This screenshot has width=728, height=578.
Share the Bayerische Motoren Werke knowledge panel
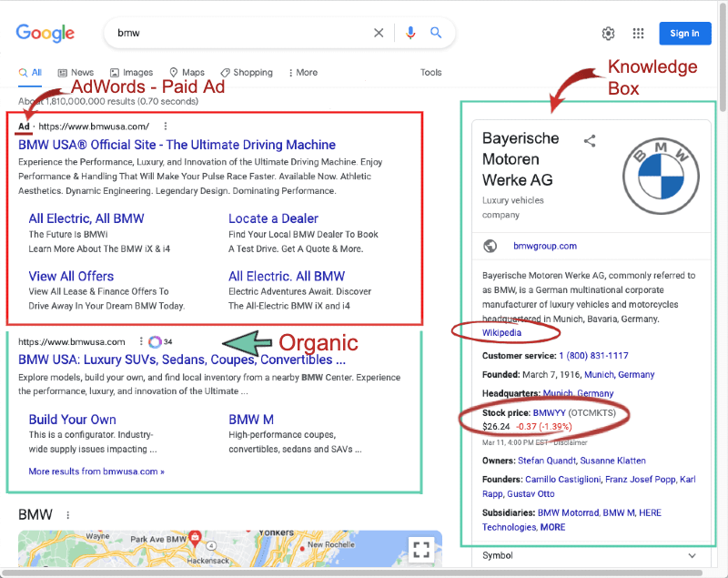[x=590, y=141]
